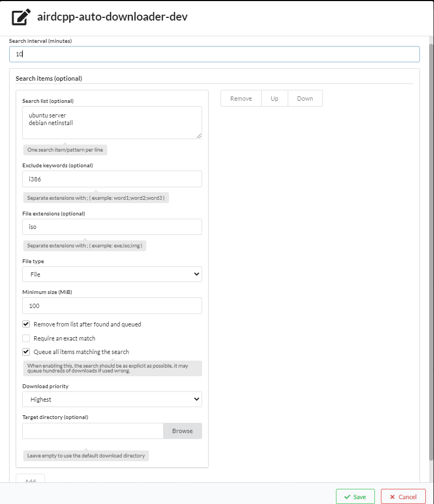The image size is (434, 504).
Task: Click the Exclude keywords field
Action: (112, 179)
